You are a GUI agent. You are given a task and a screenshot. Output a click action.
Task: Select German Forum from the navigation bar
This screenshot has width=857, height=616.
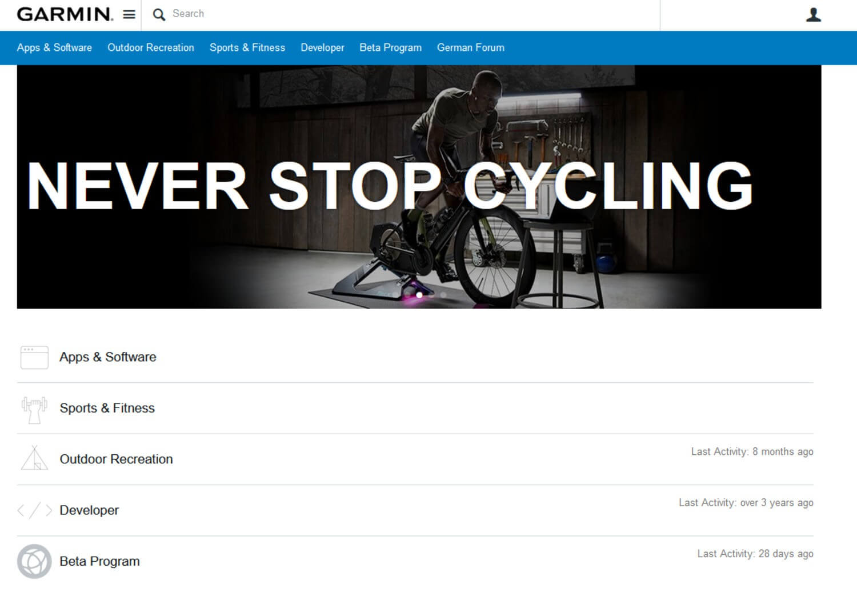click(x=470, y=48)
